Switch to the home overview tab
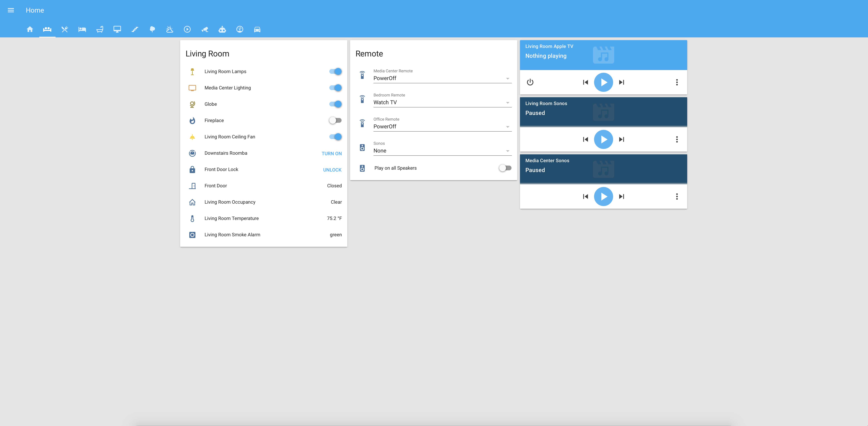868x426 pixels. click(30, 29)
